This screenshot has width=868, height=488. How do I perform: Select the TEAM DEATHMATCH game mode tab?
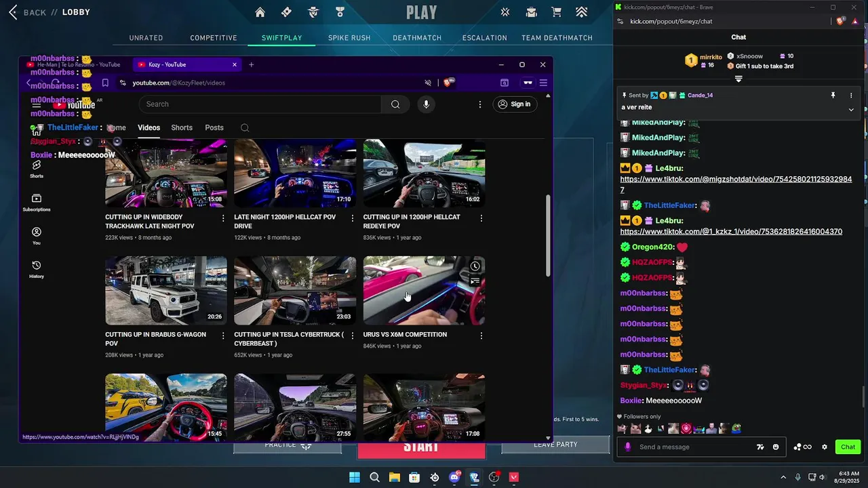click(x=557, y=38)
